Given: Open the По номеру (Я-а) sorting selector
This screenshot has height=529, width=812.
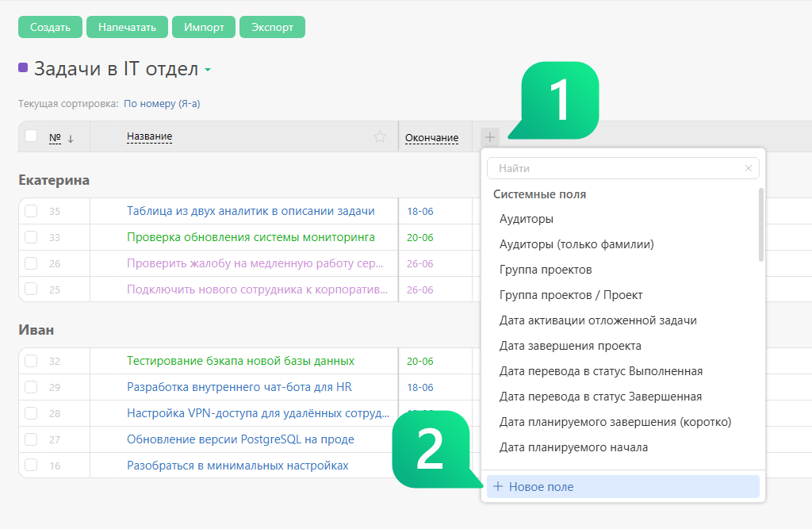Looking at the screenshot, I should pos(162,104).
